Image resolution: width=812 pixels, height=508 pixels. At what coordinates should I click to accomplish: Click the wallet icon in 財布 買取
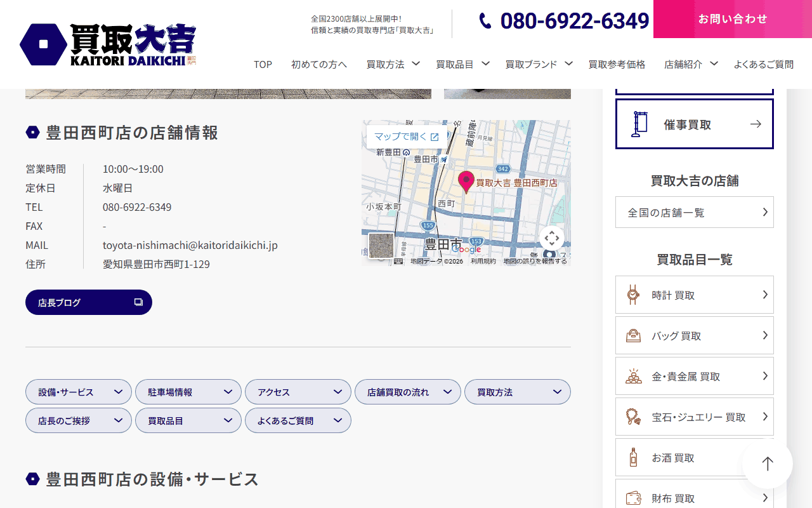pyautogui.click(x=632, y=498)
